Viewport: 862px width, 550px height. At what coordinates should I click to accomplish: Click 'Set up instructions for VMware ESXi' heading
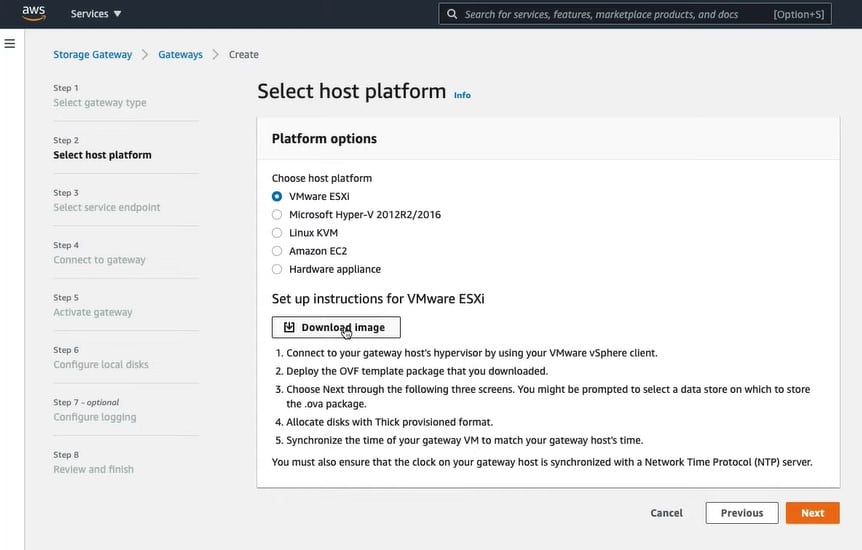tap(378, 299)
